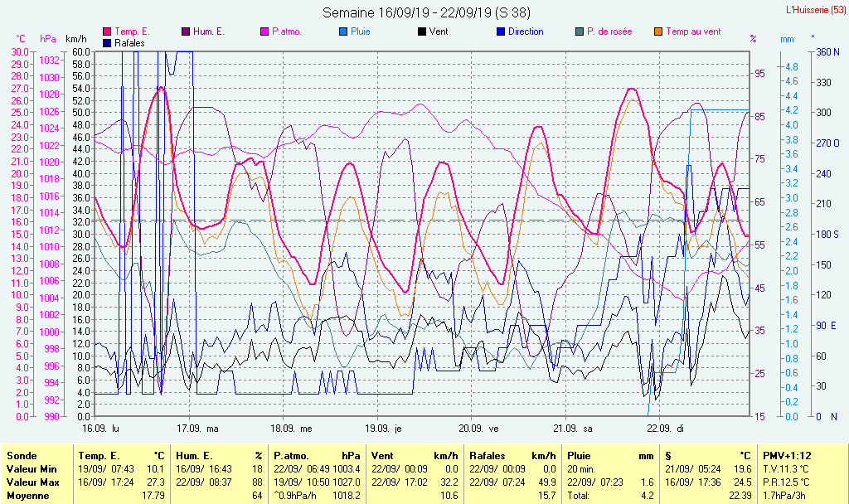Select the Pluie legend label

point(361,32)
